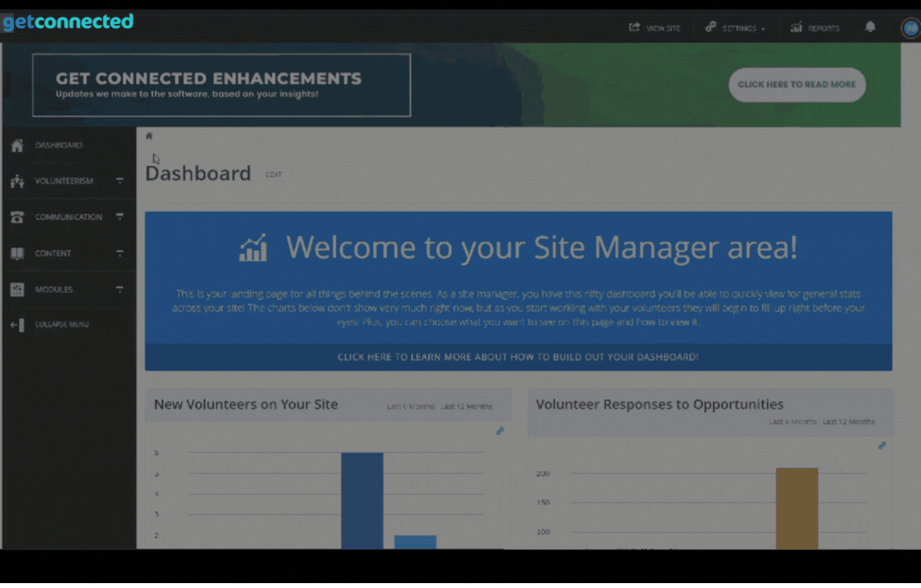Open the Modules sidebar menu
The image size is (921, 588).
54,289
